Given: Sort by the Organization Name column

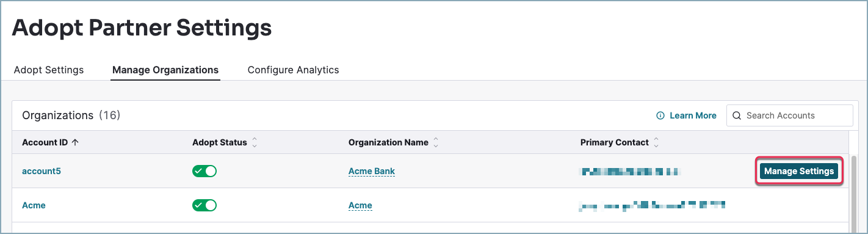Looking at the screenshot, I should coord(436,142).
